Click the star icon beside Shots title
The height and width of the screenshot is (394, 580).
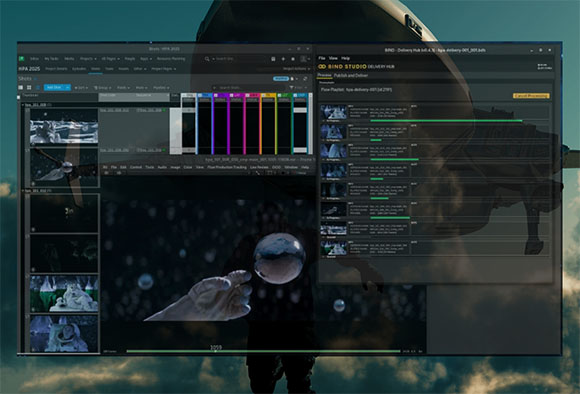point(36,79)
